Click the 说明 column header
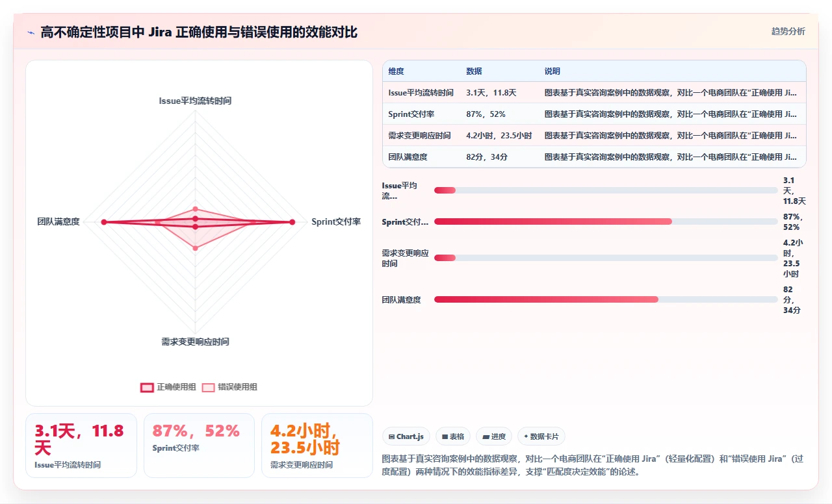This screenshot has width=832, height=504. coord(552,71)
